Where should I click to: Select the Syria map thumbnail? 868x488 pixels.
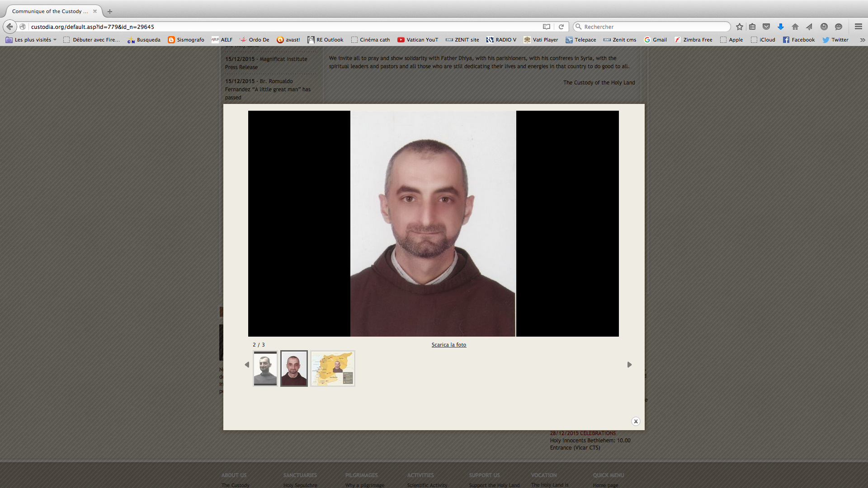[x=333, y=368]
